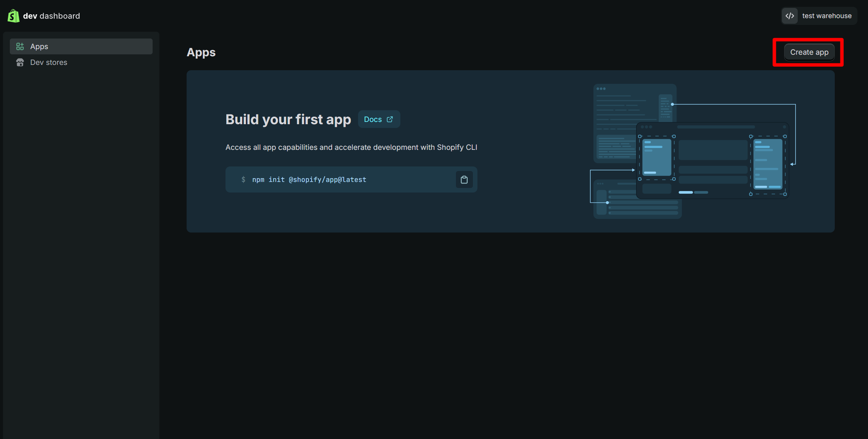Click the Shopify bag logo
This screenshot has height=439, width=868.
tap(14, 16)
